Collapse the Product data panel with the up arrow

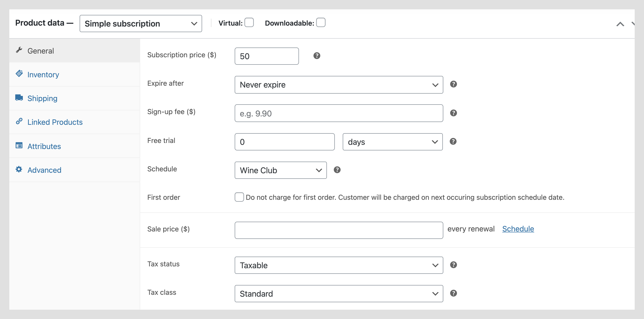[620, 24]
